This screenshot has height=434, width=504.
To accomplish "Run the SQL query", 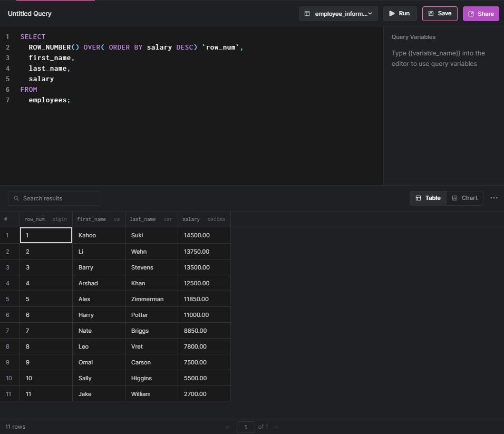I will [400, 14].
